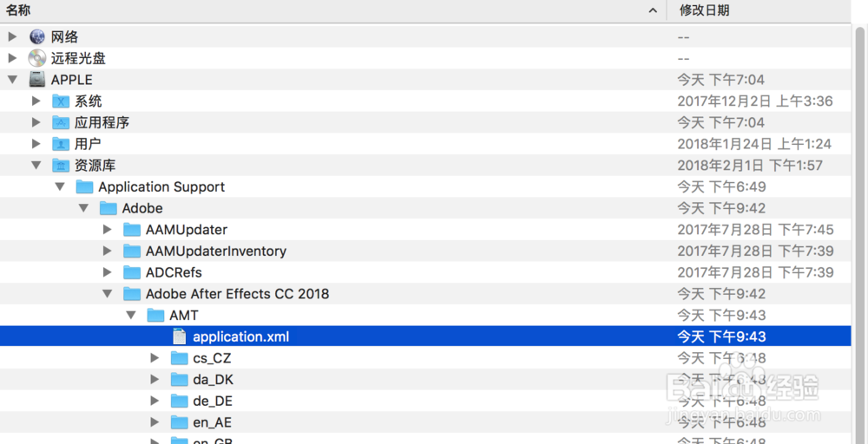Select the application.xml file name
The image size is (868, 444).
pos(240,336)
